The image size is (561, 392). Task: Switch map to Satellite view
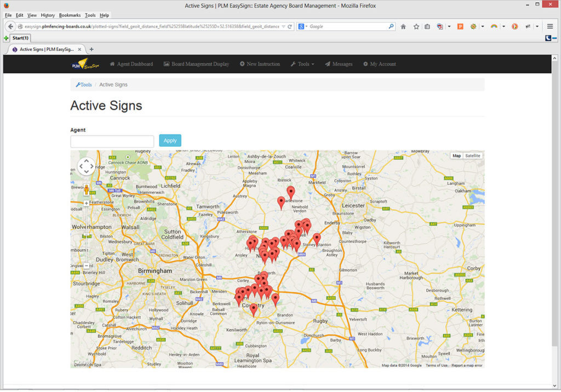click(472, 156)
